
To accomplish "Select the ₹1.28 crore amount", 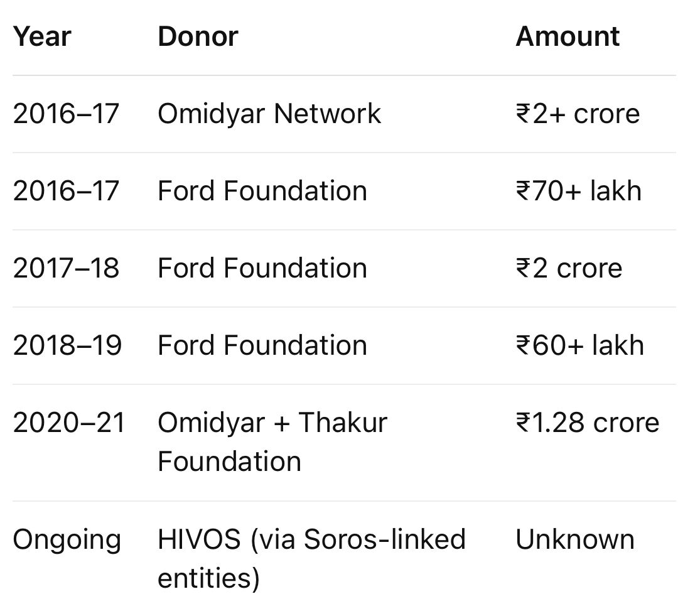I will 588,423.
